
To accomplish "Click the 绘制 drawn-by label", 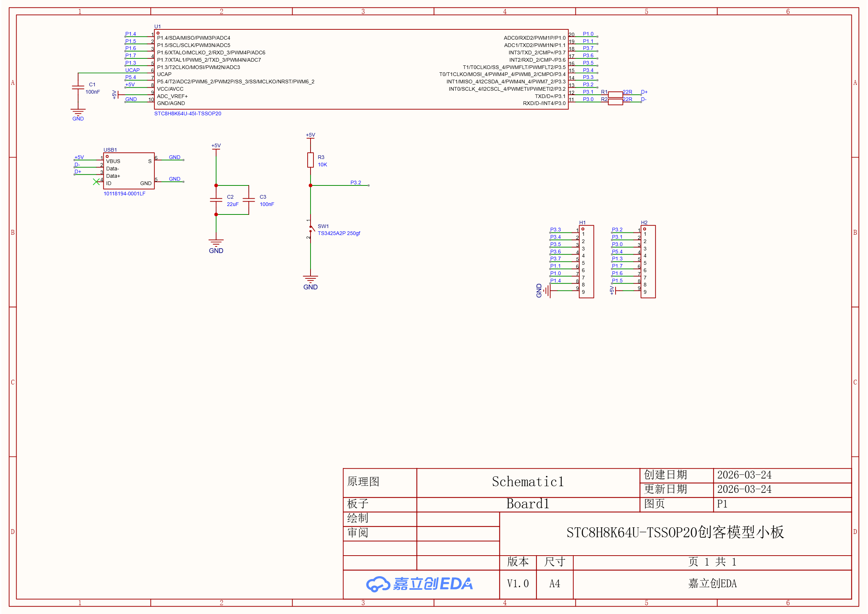I will point(357,519).
